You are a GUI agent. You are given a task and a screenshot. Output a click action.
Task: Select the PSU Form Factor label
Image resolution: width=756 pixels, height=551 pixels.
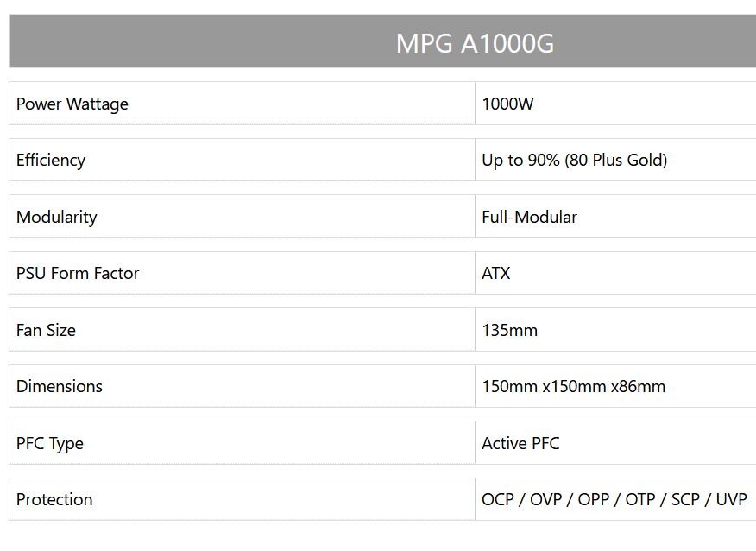[77, 273]
